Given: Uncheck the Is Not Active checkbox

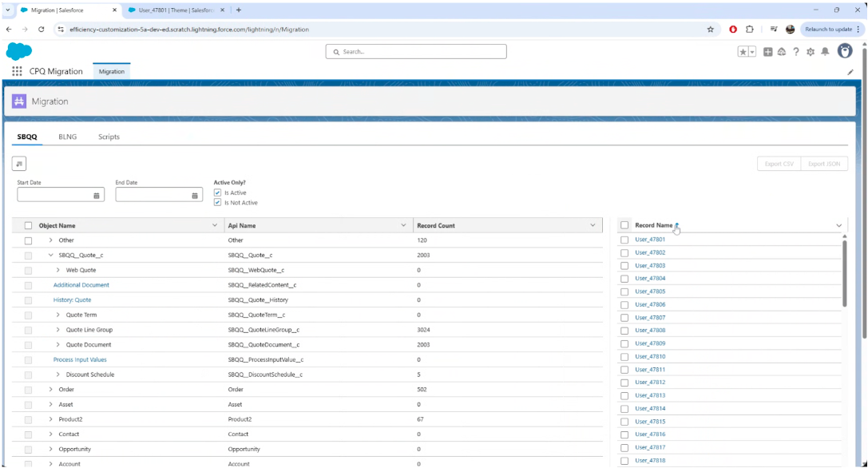Looking at the screenshot, I should 218,203.
